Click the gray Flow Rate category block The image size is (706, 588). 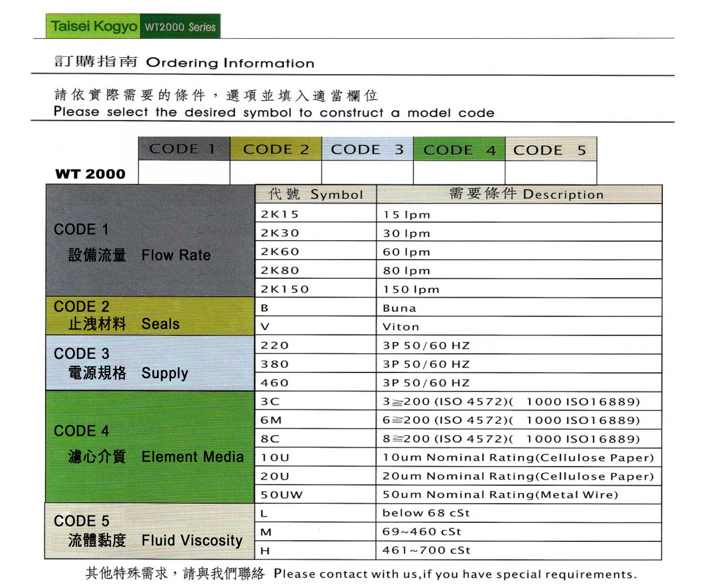pyautogui.click(x=150, y=241)
